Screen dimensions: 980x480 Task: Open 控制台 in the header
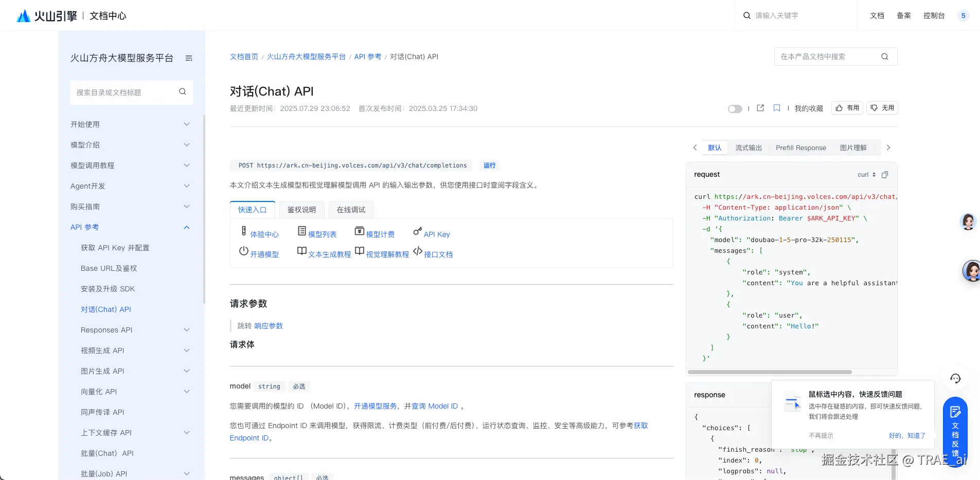934,15
